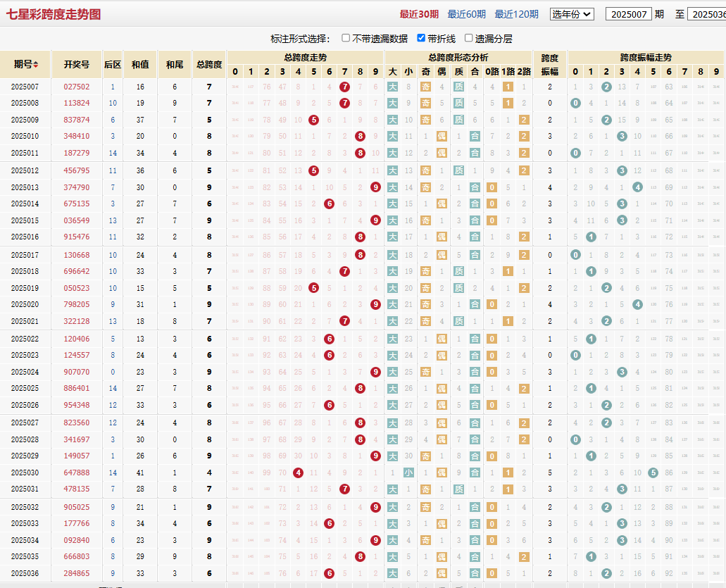This screenshot has width=726, height=588.
Task: Click the red circle 4 in row 2025030
Action: tap(298, 473)
